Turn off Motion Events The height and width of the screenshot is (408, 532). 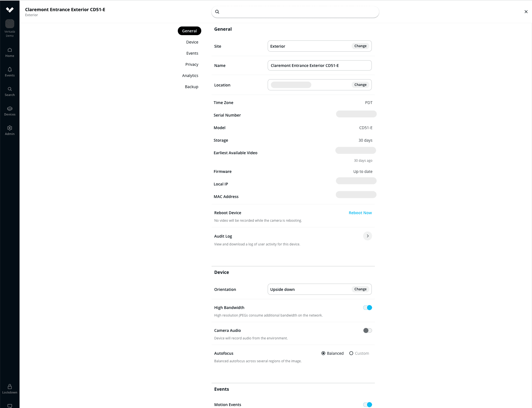point(367,404)
